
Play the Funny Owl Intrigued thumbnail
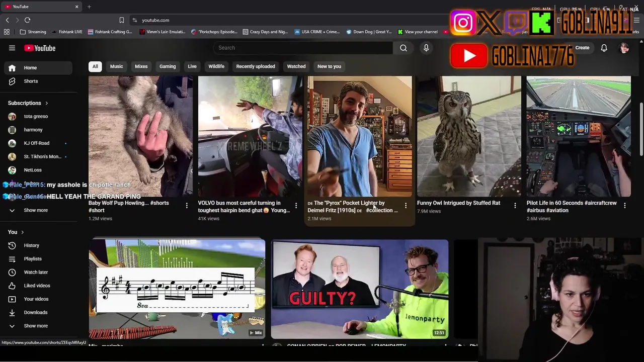point(469,136)
